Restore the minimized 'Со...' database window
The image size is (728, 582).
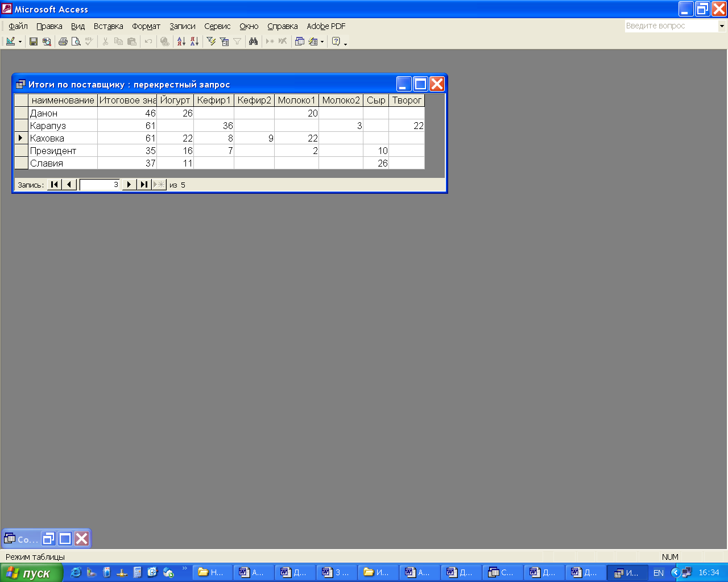(48, 539)
